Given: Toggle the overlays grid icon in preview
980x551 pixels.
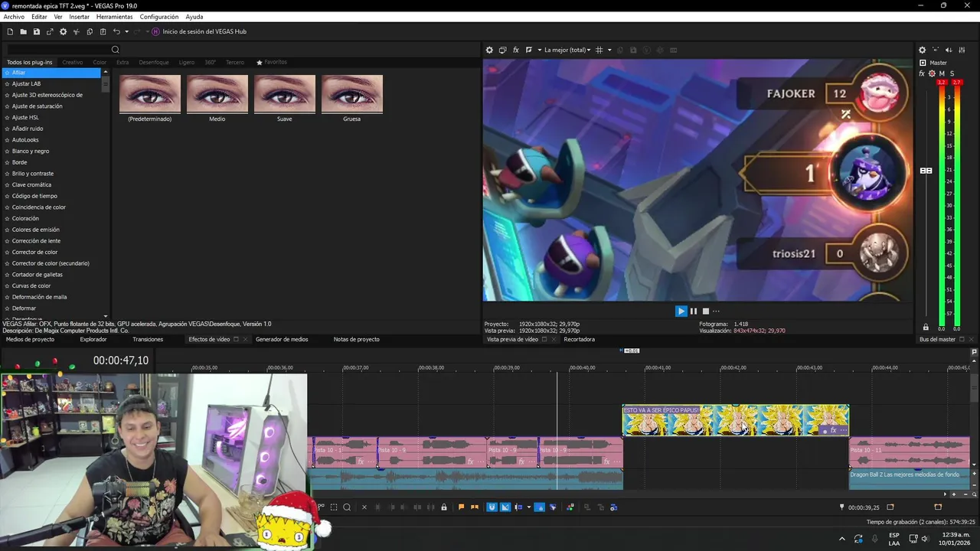Looking at the screenshot, I should point(599,50).
